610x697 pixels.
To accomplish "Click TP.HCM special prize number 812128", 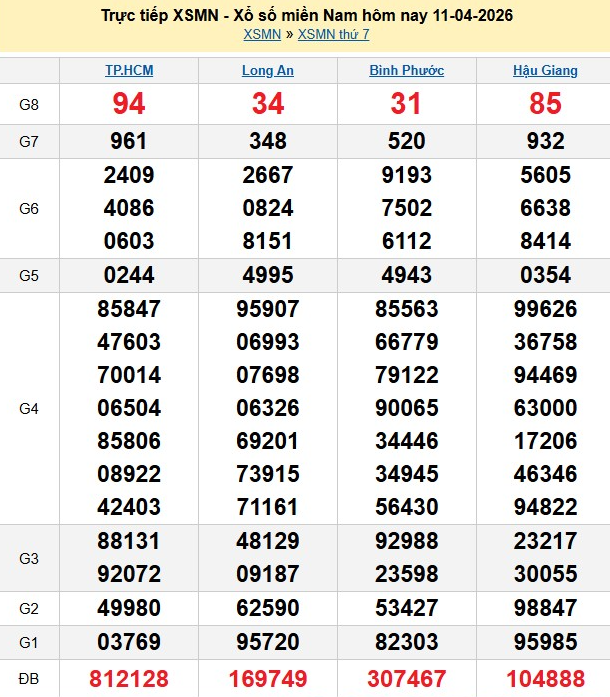I will 129,679.
